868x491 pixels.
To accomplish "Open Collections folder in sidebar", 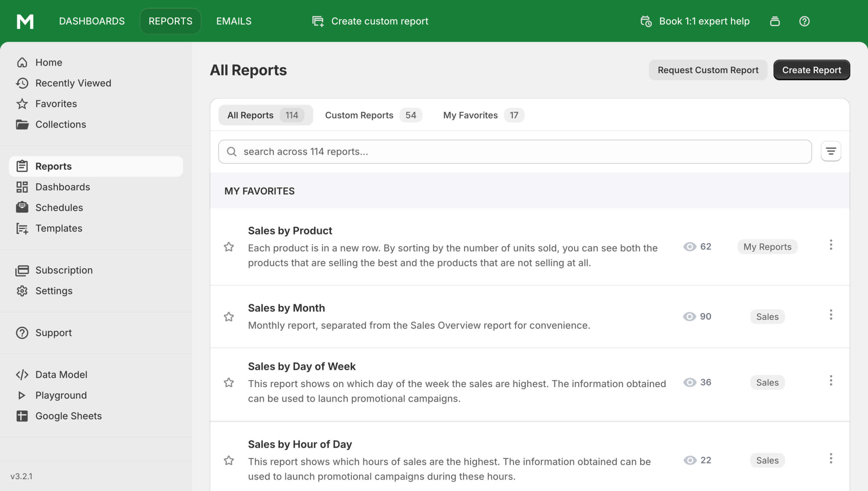I will (x=60, y=124).
